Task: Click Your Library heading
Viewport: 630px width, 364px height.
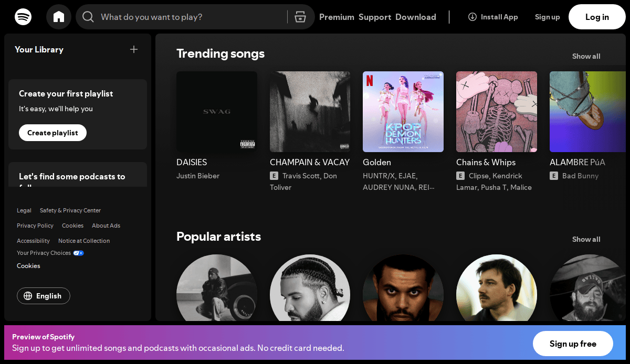Action: [x=39, y=49]
